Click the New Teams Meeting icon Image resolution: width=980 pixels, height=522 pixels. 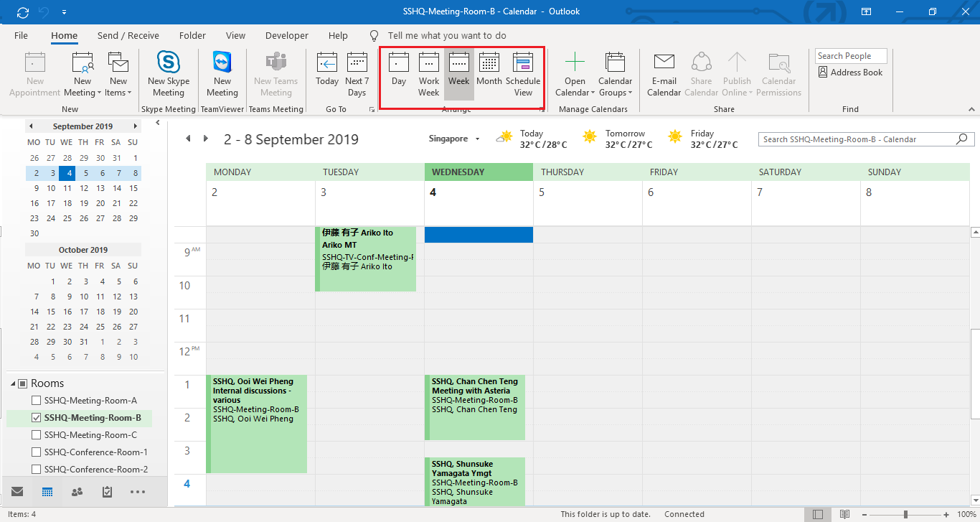(x=276, y=75)
